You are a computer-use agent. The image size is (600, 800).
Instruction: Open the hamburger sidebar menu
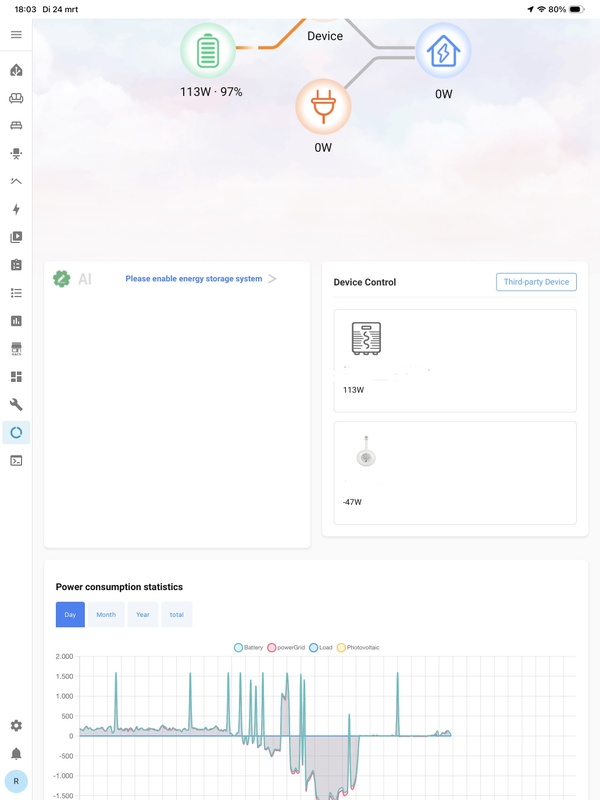tap(16, 35)
